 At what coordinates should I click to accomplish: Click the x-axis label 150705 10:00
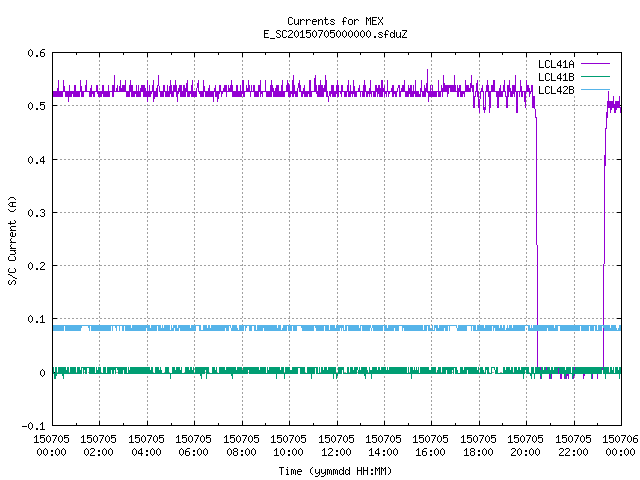coord(289,446)
